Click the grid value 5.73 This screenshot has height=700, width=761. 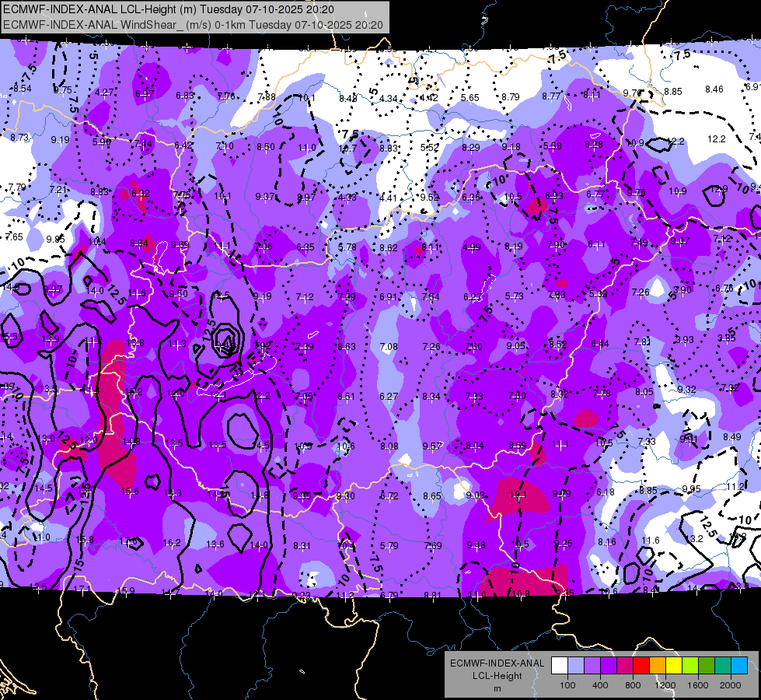(x=514, y=296)
